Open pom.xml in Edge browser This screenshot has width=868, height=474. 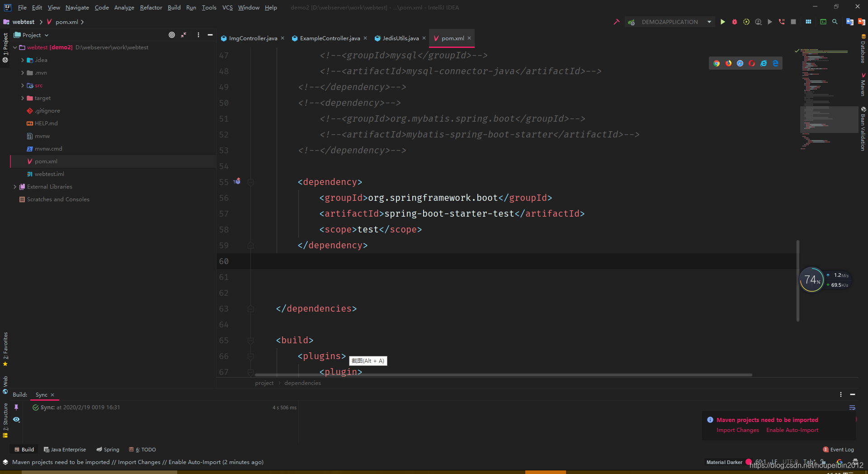click(775, 63)
